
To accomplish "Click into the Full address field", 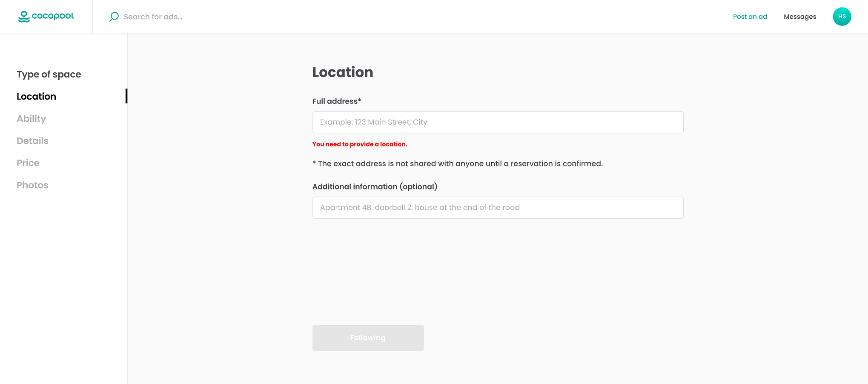I will click(498, 122).
